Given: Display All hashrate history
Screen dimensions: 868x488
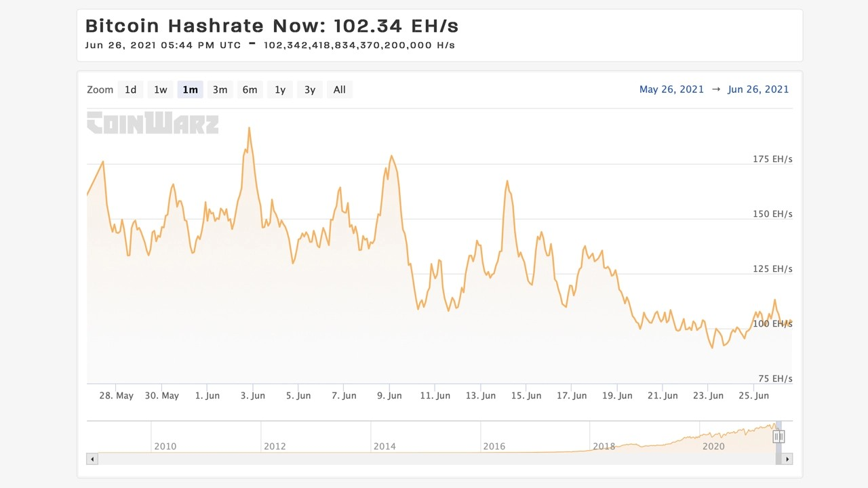Looking at the screenshot, I should (339, 89).
